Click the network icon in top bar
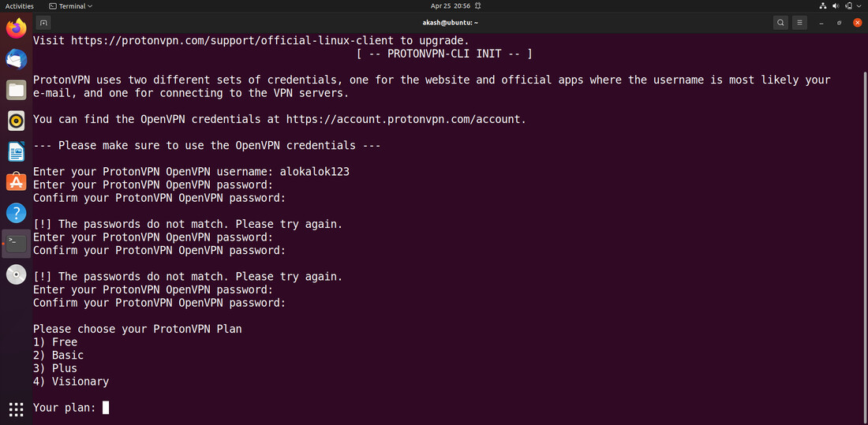The width and height of the screenshot is (868, 425). click(822, 6)
